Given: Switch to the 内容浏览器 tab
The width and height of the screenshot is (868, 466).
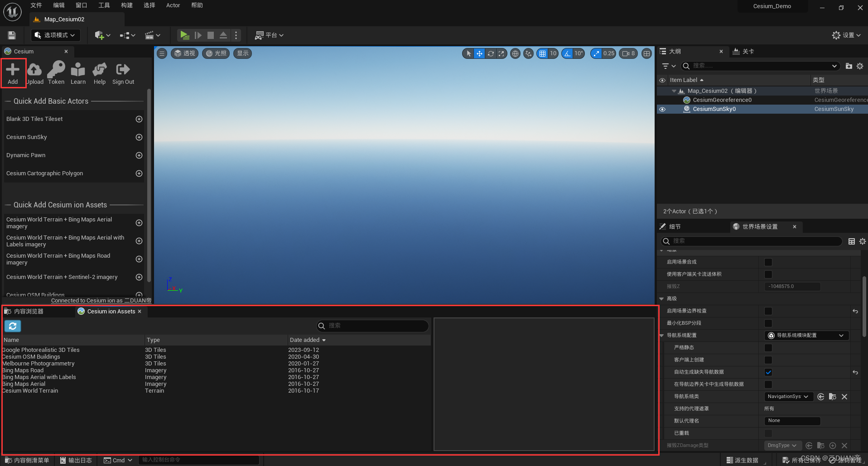Looking at the screenshot, I should [29, 312].
